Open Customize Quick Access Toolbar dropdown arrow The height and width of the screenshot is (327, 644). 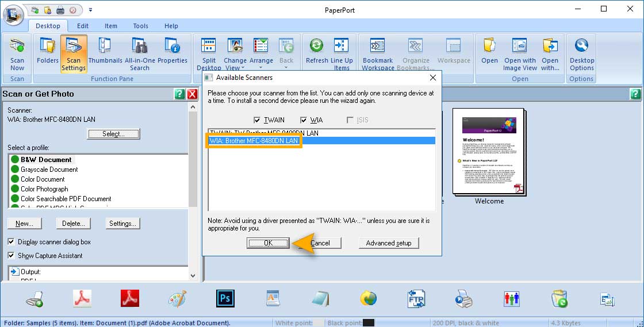tap(90, 10)
